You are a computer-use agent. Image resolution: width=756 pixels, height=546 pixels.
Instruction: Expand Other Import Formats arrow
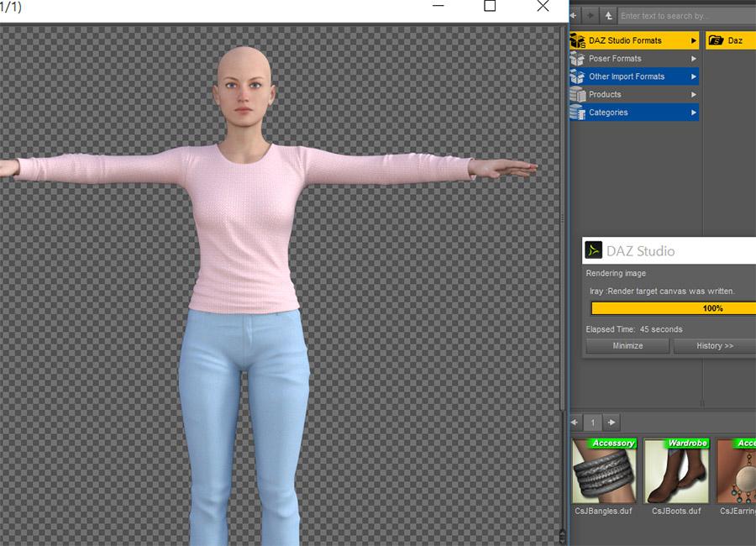point(693,76)
